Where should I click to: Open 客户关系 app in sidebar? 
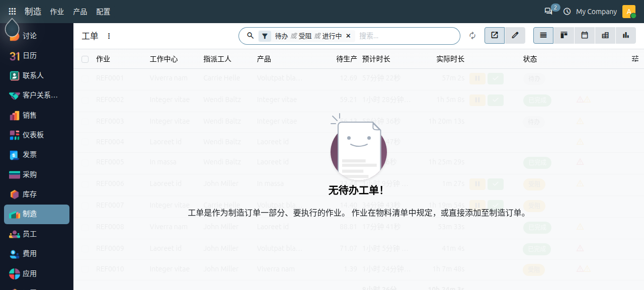(x=37, y=95)
